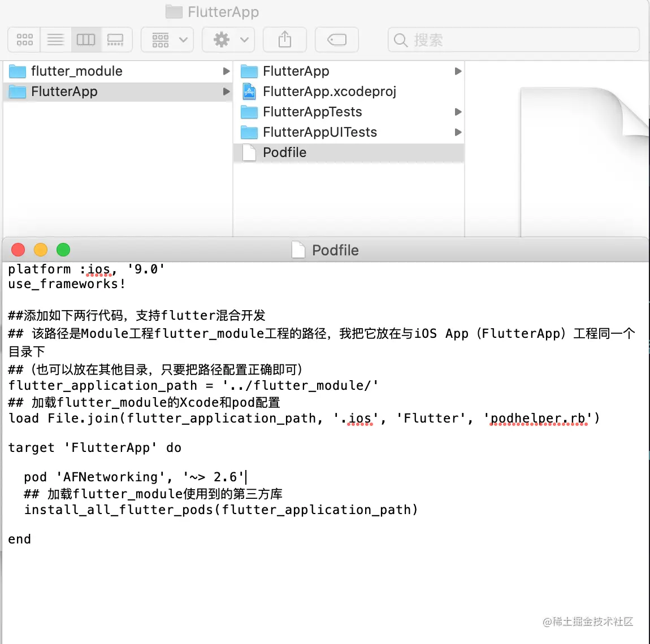Click the FlutterAppTests folder icon
The width and height of the screenshot is (650, 644).
249,112
